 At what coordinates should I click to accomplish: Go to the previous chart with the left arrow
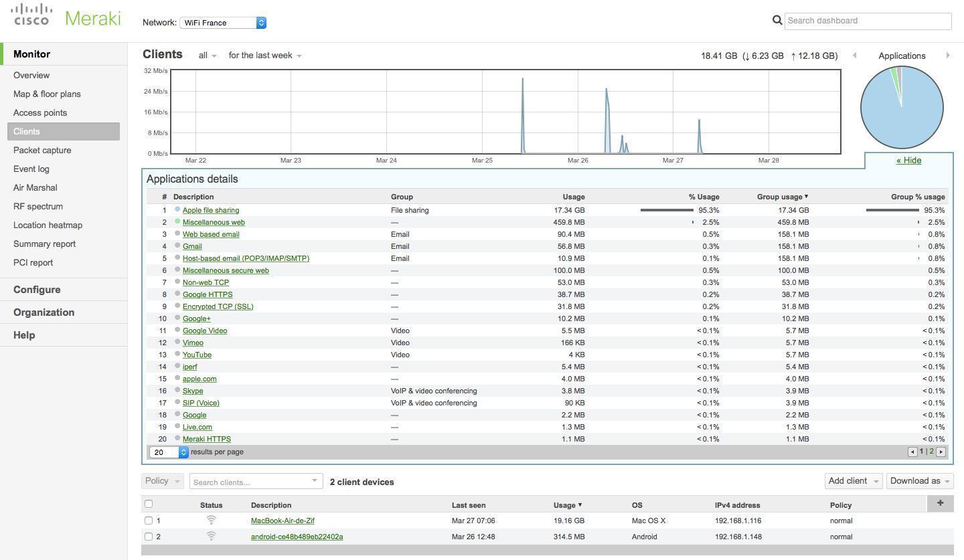(x=854, y=56)
